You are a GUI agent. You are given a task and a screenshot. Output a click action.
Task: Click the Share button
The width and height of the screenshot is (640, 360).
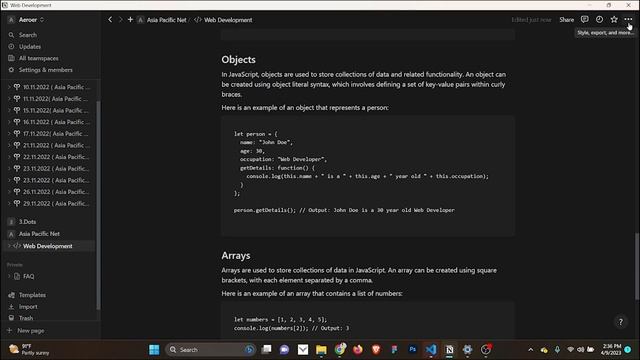(x=566, y=20)
